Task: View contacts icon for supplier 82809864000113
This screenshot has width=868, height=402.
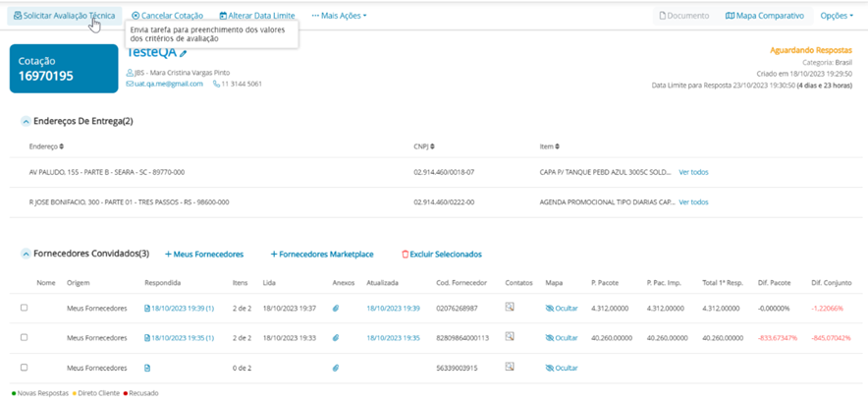Action: point(510,336)
